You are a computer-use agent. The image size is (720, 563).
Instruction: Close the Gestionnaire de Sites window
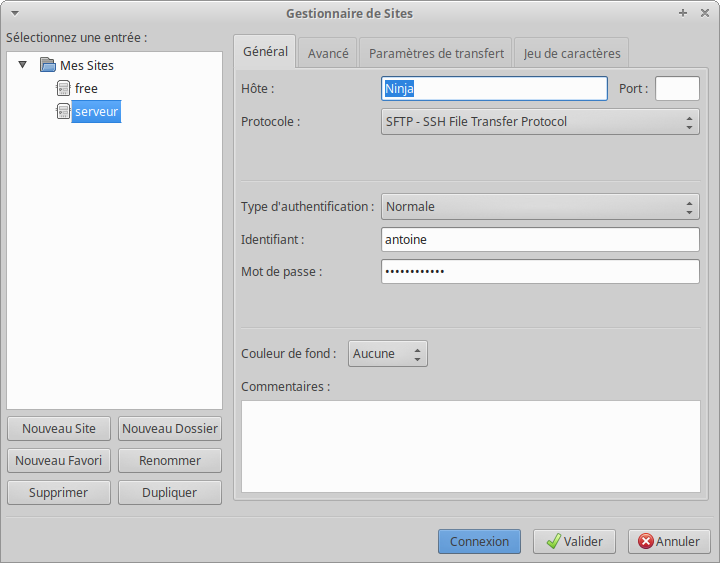pos(705,13)
